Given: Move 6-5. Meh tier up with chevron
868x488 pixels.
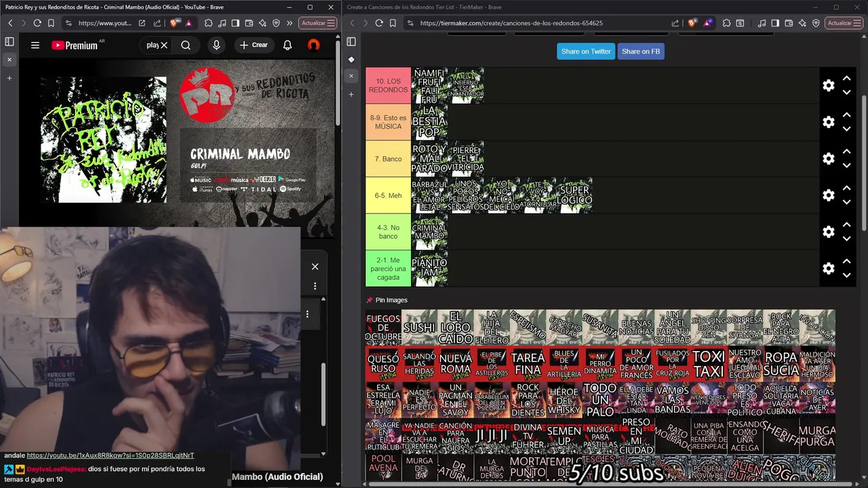Looking at the screenshot, I should 846,188.
